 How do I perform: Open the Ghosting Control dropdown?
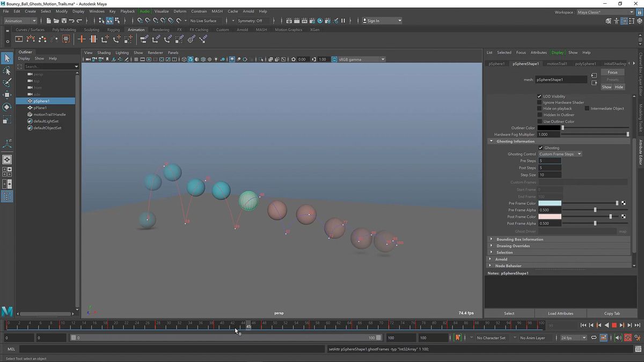(560, 154)
